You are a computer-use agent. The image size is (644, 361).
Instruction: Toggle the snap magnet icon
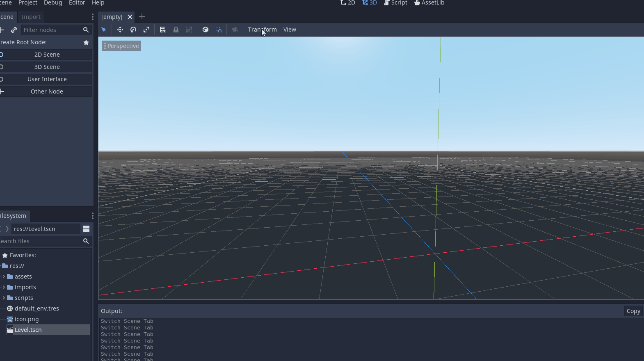pos(219,30)
